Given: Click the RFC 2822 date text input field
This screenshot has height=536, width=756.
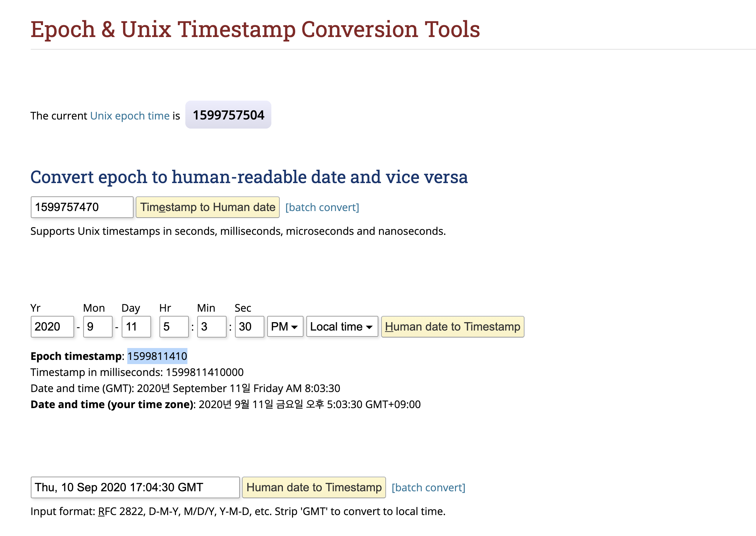Looking at the screenshot, I should point(135,487).
